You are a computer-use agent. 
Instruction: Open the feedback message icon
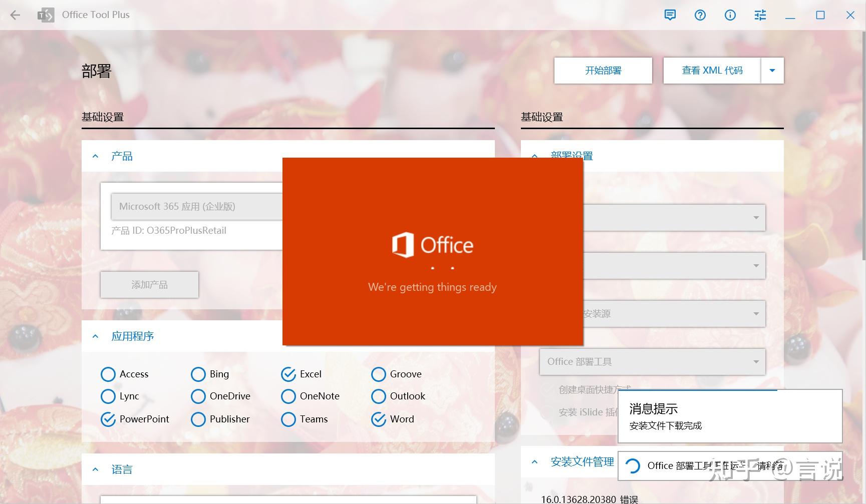tap(670, 15)
